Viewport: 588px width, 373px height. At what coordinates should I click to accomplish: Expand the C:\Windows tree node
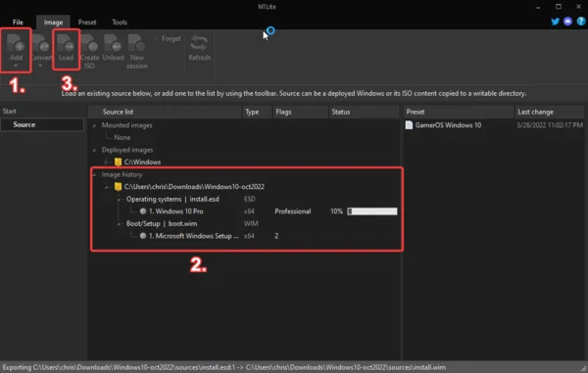[x=107, y=162]
